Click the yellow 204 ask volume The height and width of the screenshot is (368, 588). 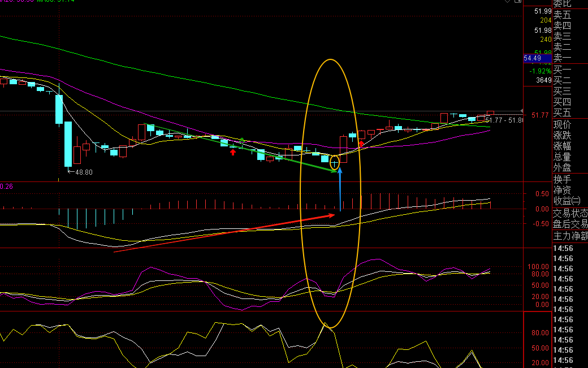pyautogui.click(x=546, y=20)
